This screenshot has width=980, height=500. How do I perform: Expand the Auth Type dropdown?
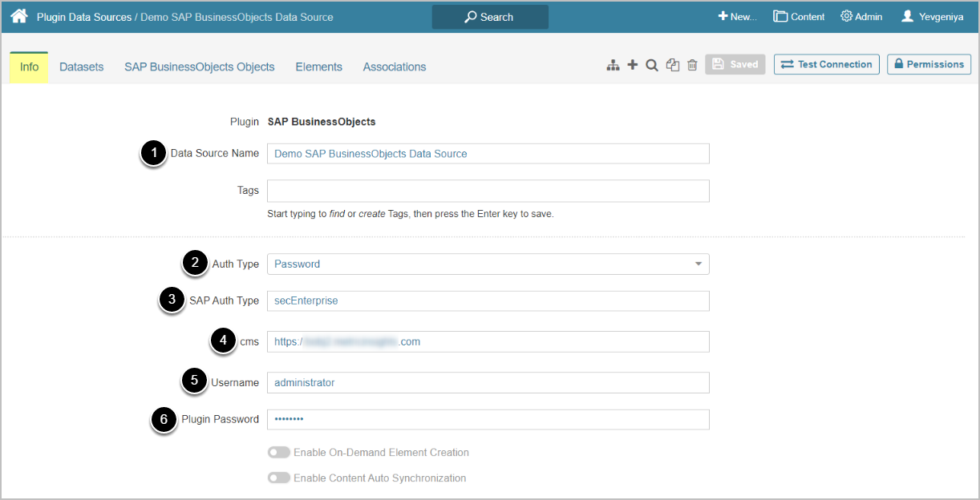(x=488, y=264)
